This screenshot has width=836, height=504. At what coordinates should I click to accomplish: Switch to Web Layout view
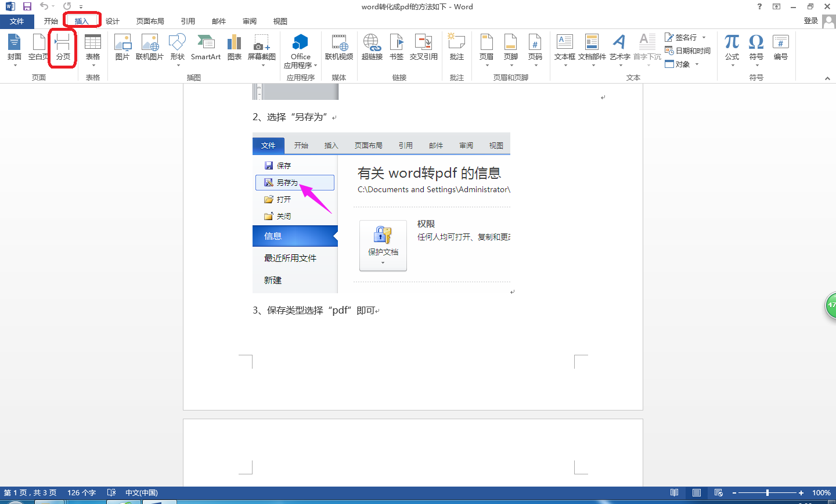(x=719, y=492)
